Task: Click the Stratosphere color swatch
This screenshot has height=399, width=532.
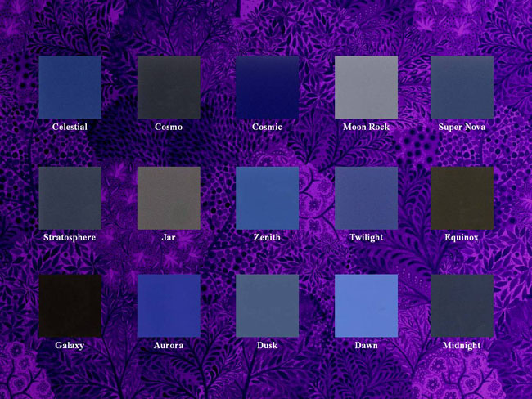Action: (x=70, y=198)
